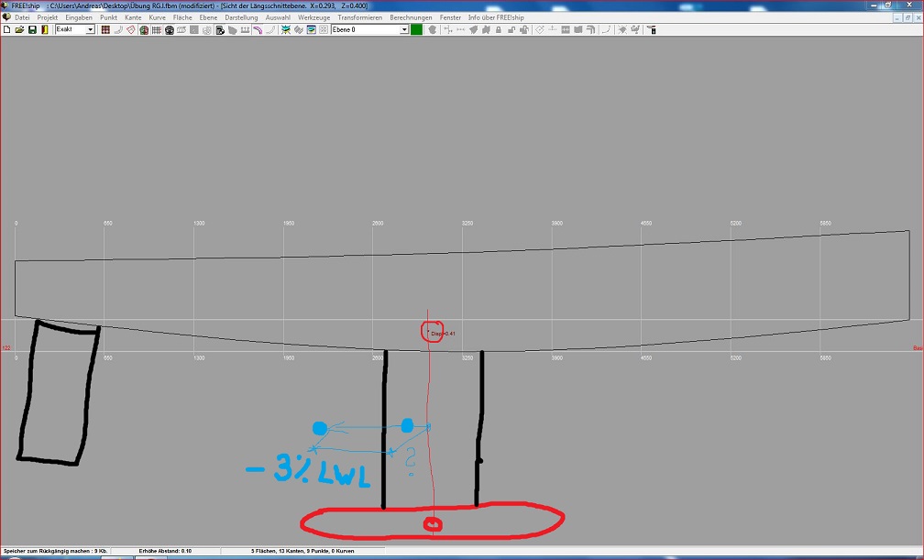This screenshot has height=560, width=924.
Task: Click the New file icon
Action: click(x=7, y=30)
